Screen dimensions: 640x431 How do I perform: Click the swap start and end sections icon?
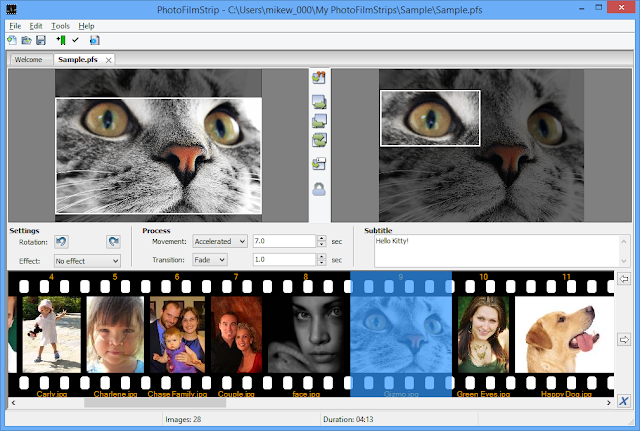pos(319,140)
